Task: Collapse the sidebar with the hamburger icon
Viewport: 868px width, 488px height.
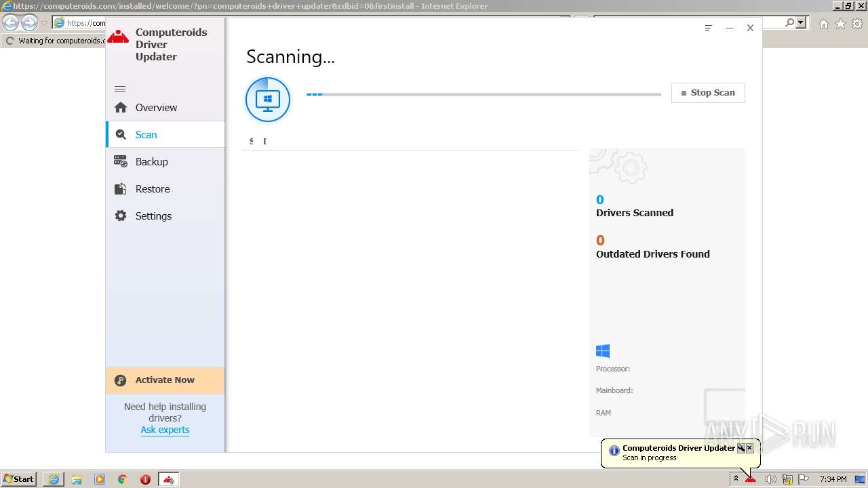Action: (120, 89)
